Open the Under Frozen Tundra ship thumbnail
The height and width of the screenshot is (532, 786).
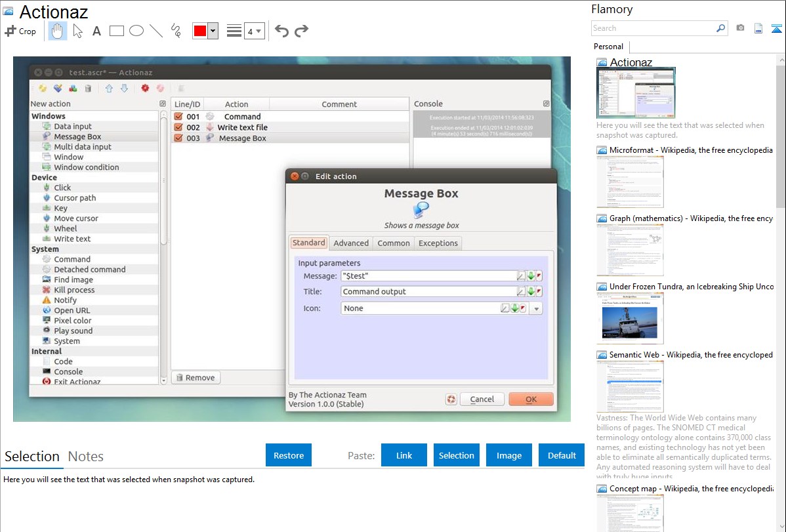click(x=630, y=318)
